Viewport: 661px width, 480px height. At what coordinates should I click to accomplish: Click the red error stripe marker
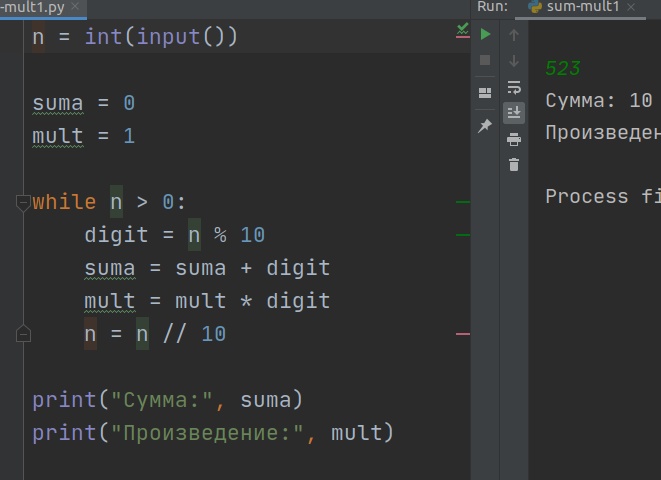pos(462,334)
